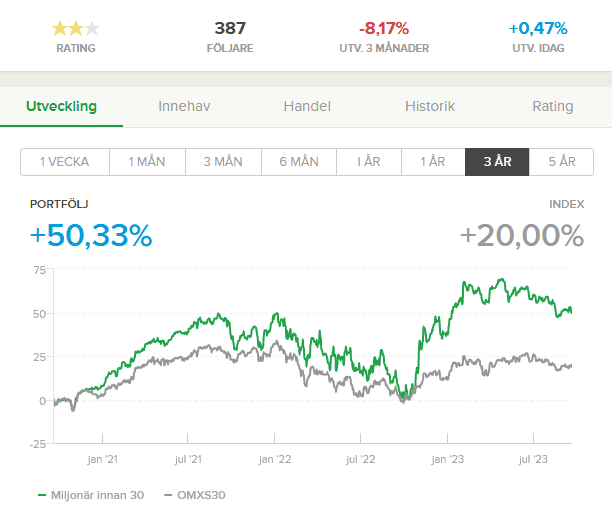Switch to the Innehav tab
Screen dimensions: 612x510
point(185,106)
